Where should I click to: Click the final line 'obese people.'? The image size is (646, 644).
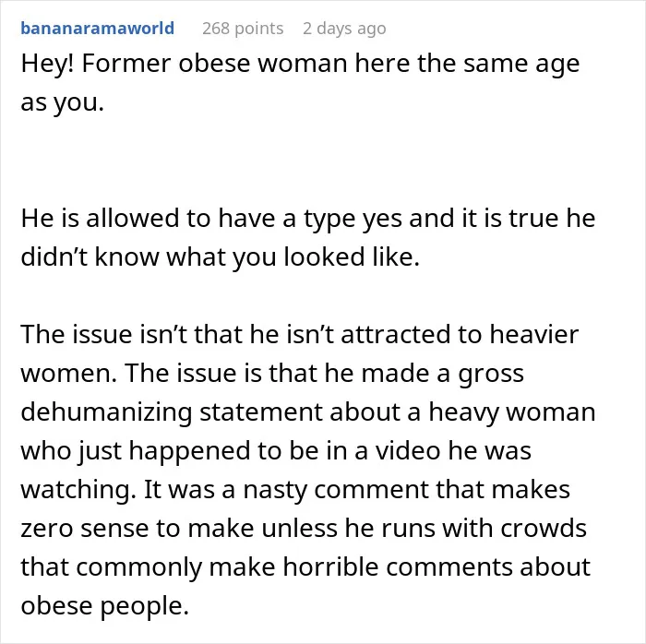point(104,606)
